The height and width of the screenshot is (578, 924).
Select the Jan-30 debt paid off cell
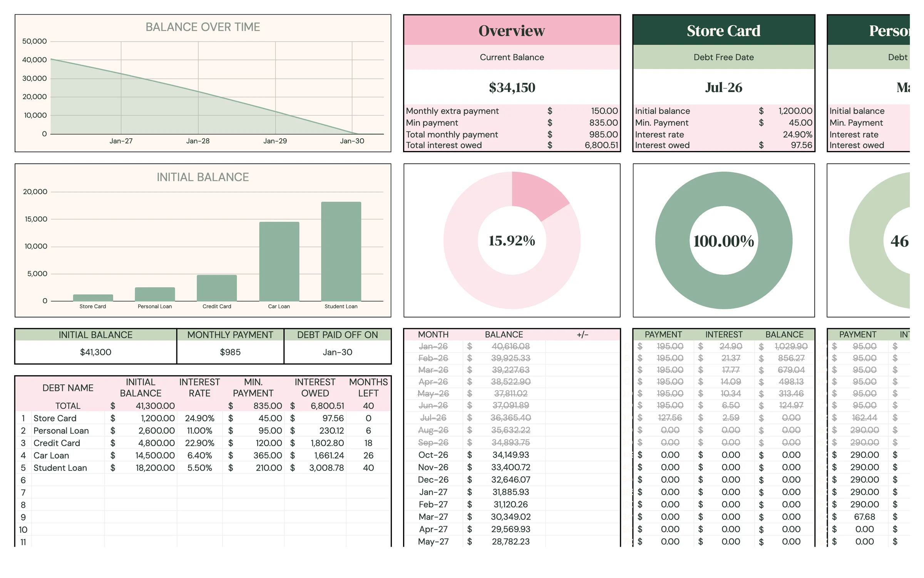click(338, 352)
